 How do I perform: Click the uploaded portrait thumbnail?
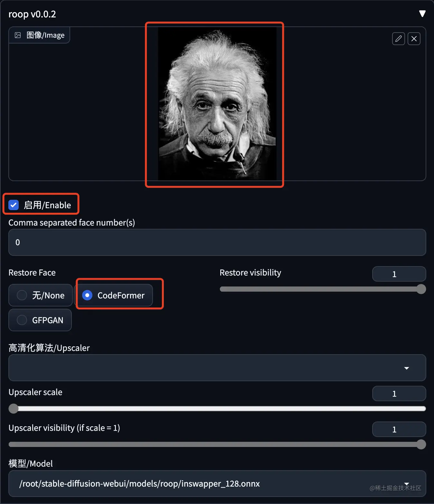217,104
